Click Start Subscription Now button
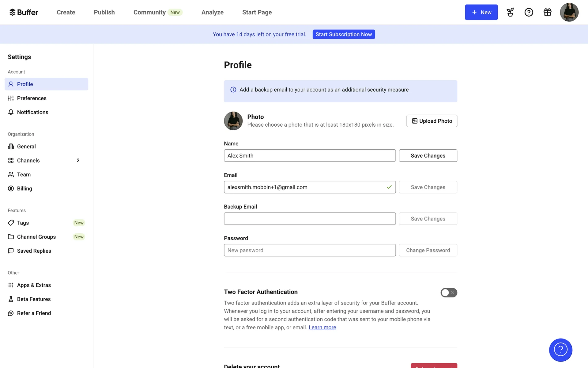The height and width of the screenshot is (368, 588). click(x=344, y=34)
